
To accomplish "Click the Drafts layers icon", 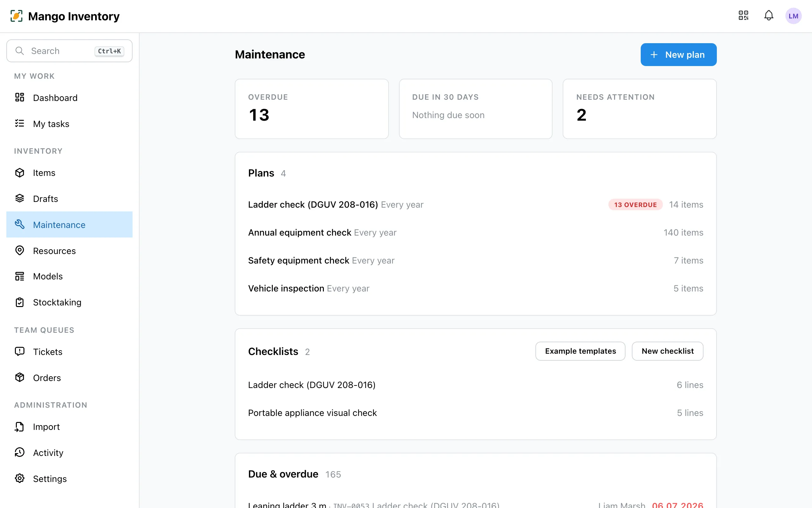I will [x=20, y=198].
